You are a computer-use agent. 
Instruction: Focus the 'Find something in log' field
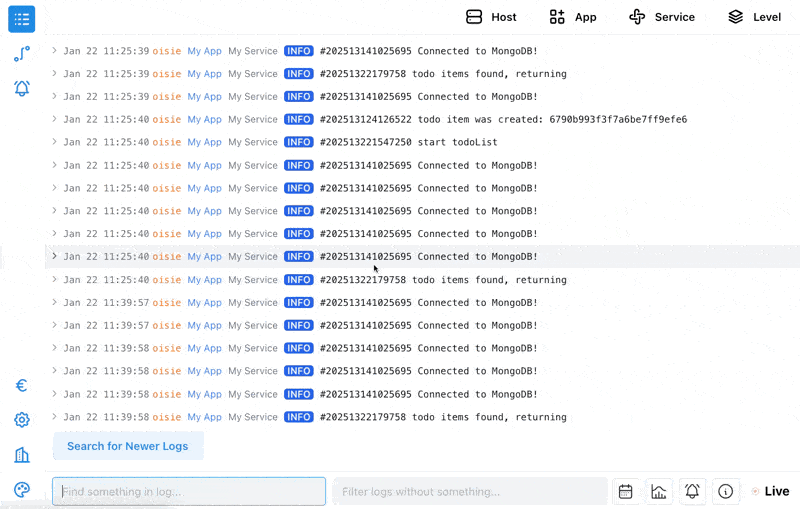pyautogui.click(x=189, y=491)
